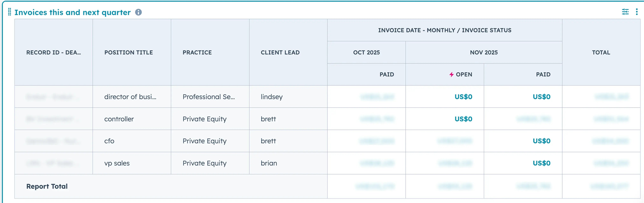Select the NOV 2025 column header
Viewport: 644px width, 203px height.
point(483,53)
